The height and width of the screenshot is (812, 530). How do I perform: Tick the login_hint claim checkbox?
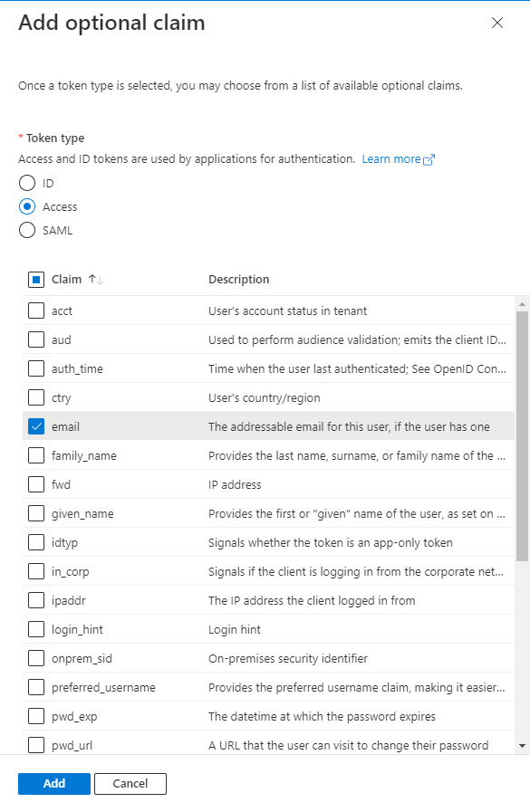35,630
